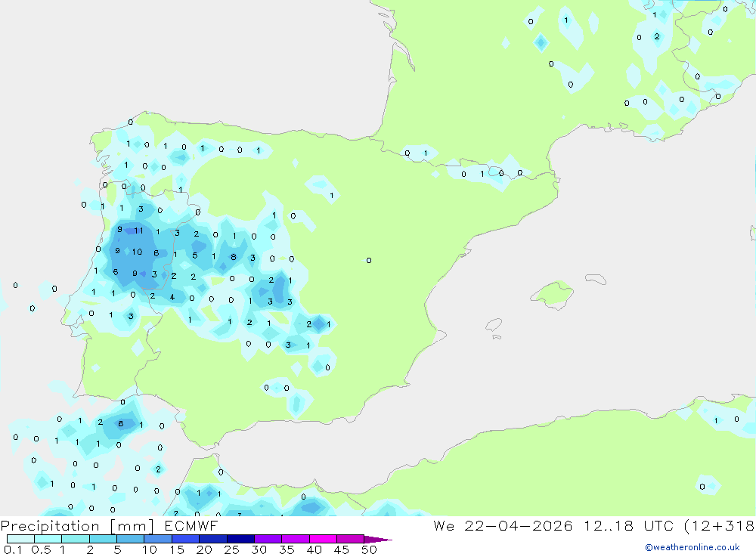The height and width of the screenshot is (554, 756).
Task: Click the 20–25 mm legend color swatch
Action: (x=212, y=539)
